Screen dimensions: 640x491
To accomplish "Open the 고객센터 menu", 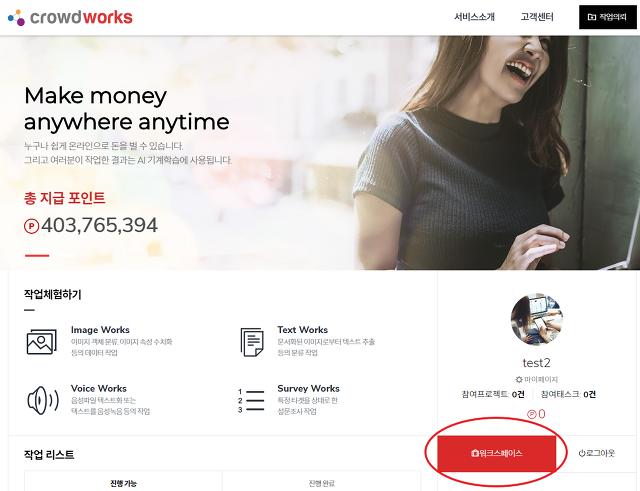I will point(537,17).
